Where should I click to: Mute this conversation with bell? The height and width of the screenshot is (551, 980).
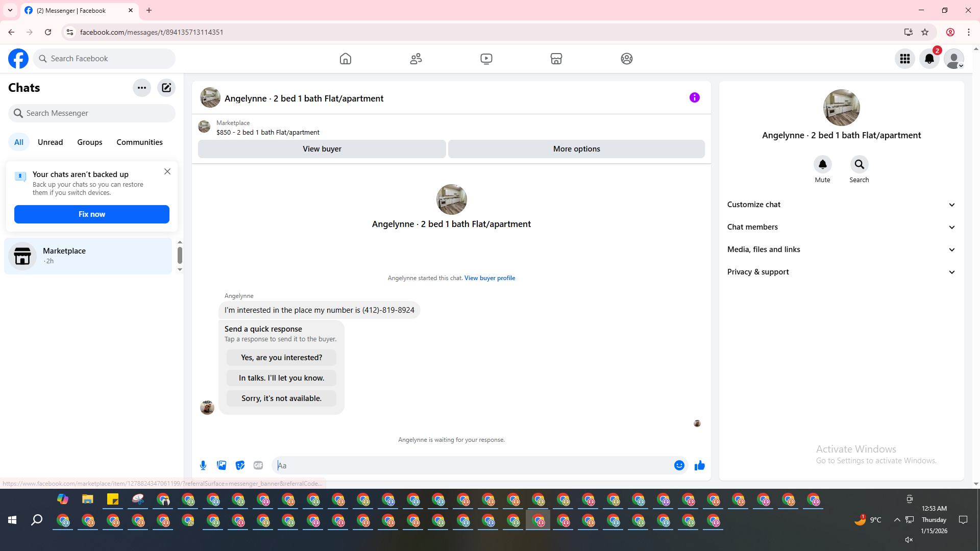pyautogui.click(x=822, y=164)
